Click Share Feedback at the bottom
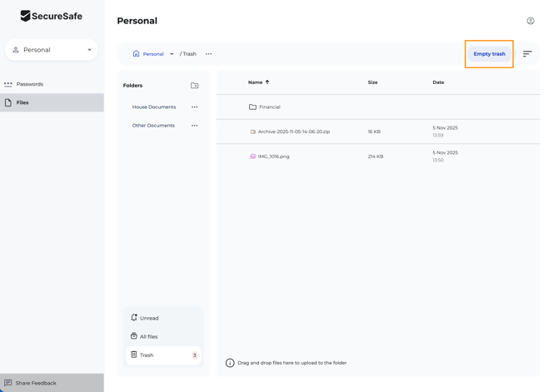 point(36,383)
